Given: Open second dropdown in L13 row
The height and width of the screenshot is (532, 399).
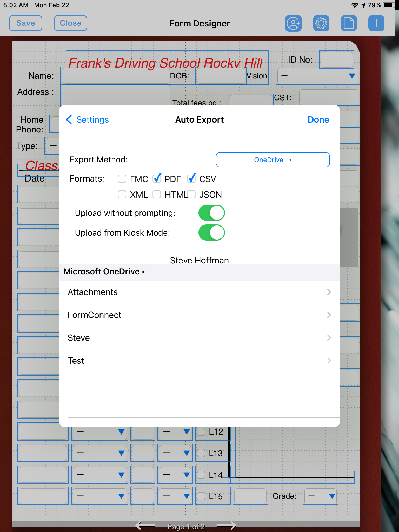Looking at the screenshot, I should pyautogui.click(x=175, y=453).
